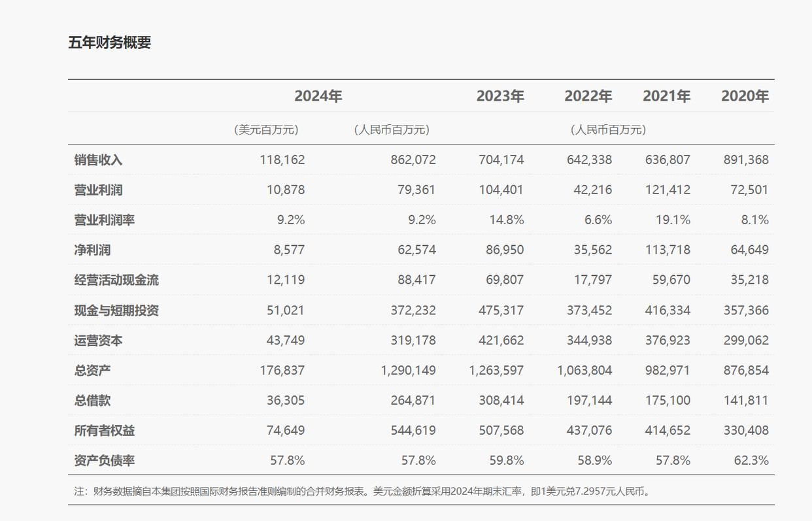
Task: Click the 2023年 column header
Action: [499, 96]
